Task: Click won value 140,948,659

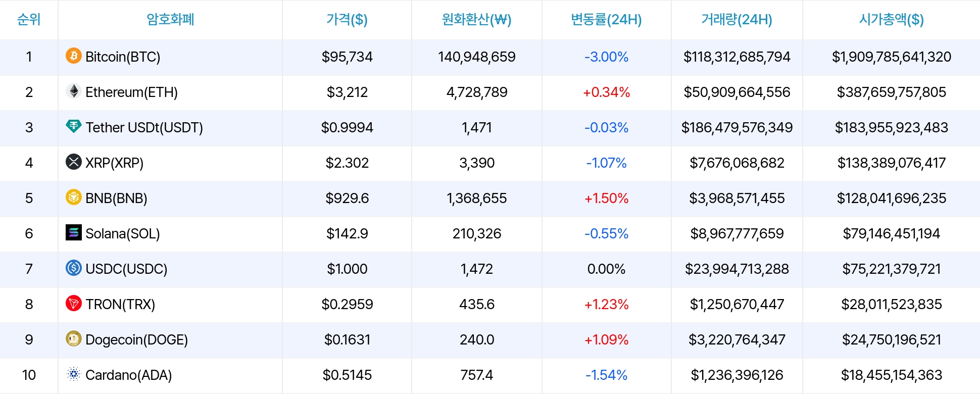Action: tap(477, 57)
